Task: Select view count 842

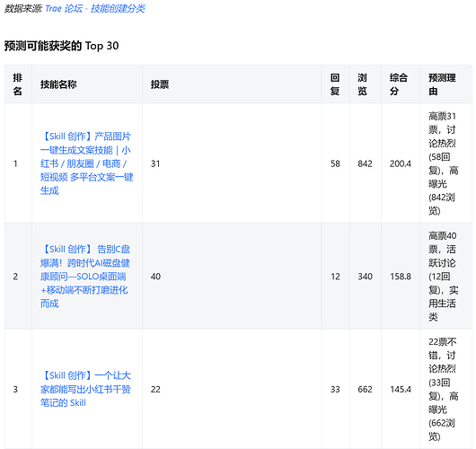Action: click(365, 163)
